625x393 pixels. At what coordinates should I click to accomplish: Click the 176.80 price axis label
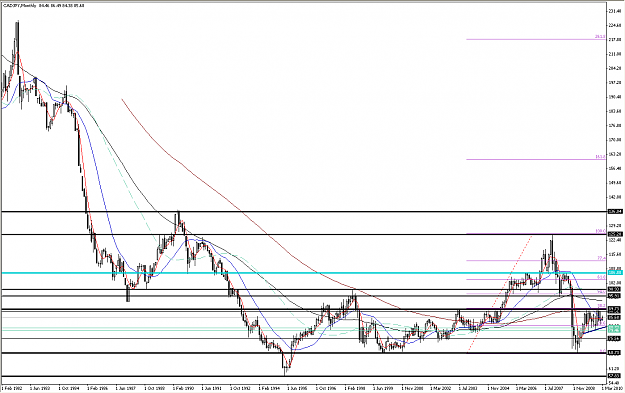click(614, 126)
